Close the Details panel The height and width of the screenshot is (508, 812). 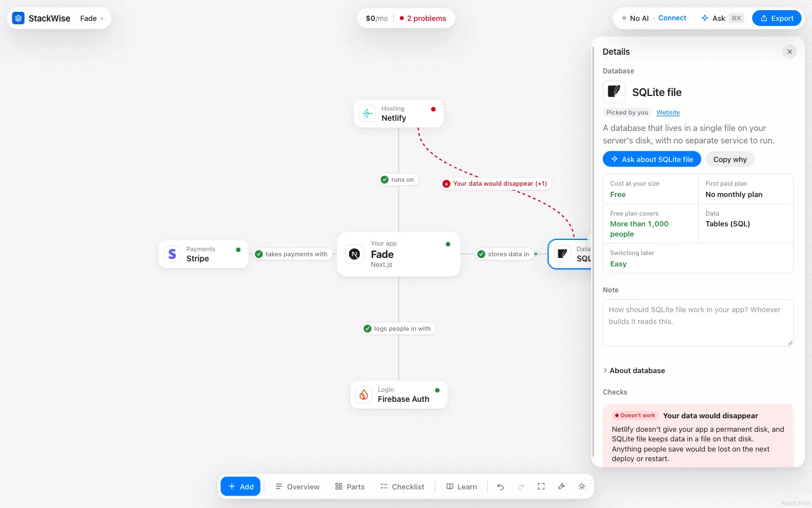[x=789, y=51]
